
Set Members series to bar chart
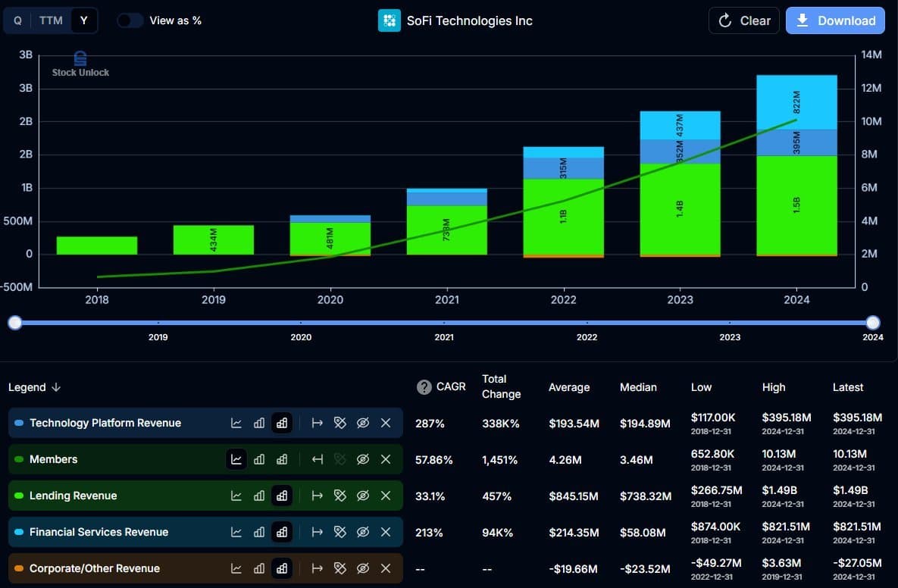pyautogui.click(x=259, y=459)
